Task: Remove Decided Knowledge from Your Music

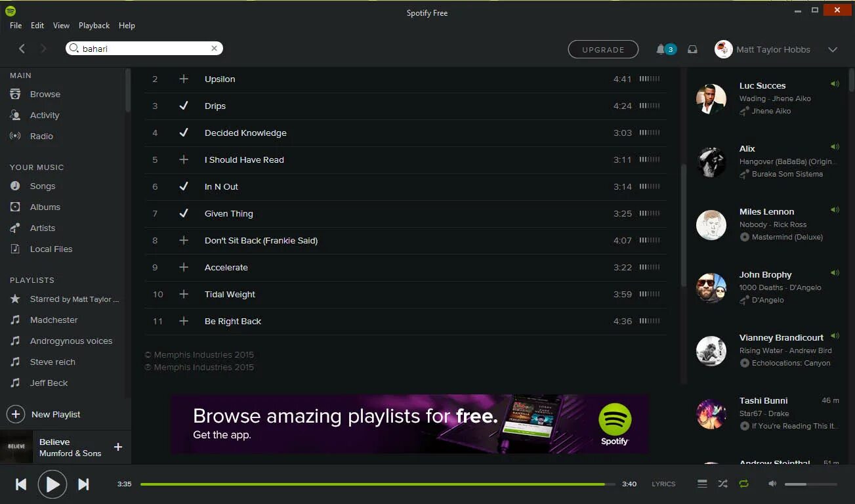Action: tap(184, 133)
